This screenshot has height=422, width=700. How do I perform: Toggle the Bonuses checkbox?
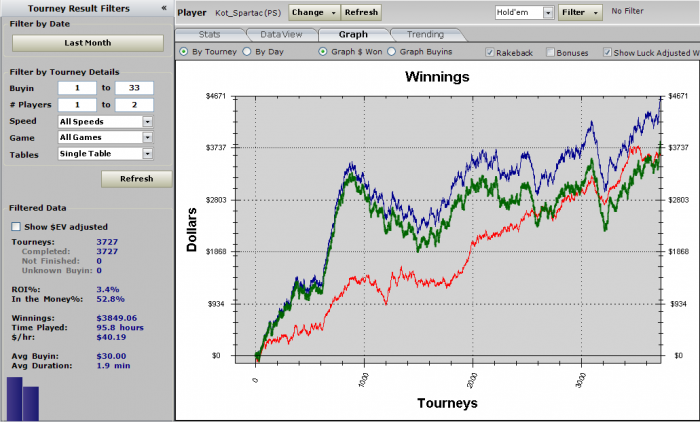click(550, 53)
